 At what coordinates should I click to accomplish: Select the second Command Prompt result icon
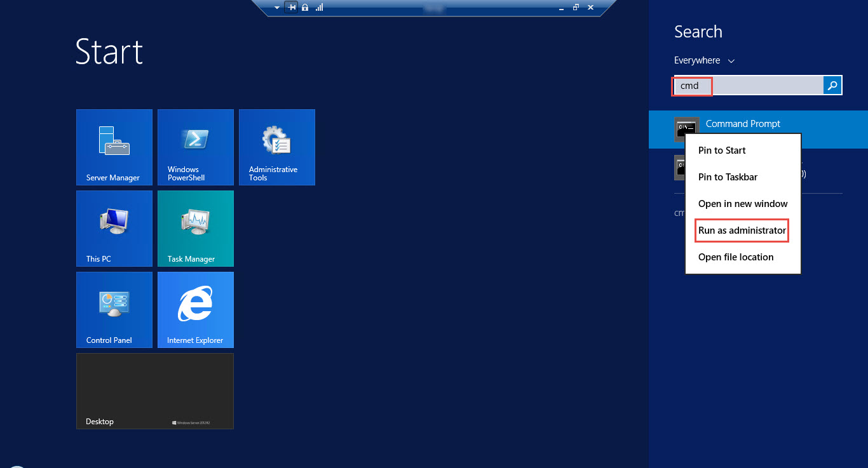click(x=687, y=167)
